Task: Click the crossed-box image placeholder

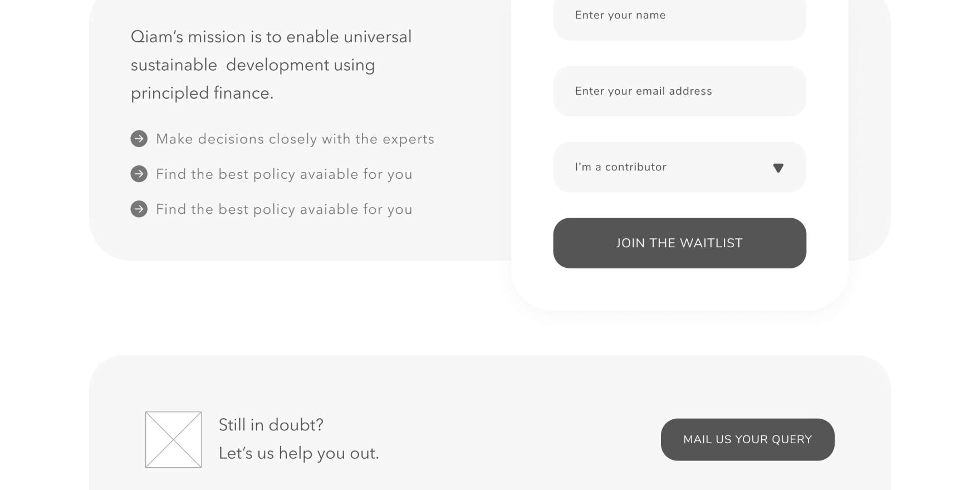Action: pyautogui.click(x=173, y=439)
